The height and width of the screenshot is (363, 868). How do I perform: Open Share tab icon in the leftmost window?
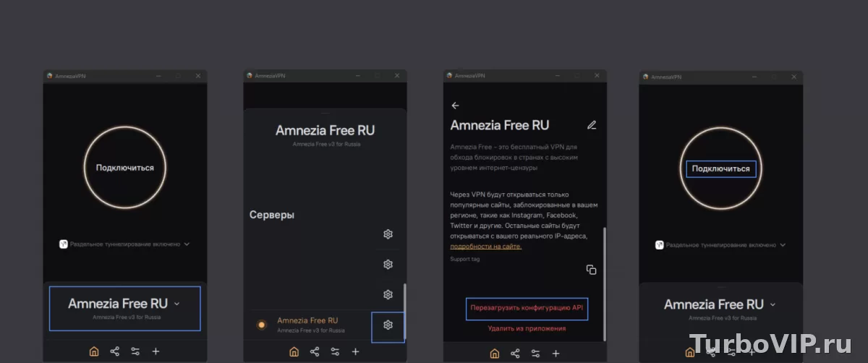click(x=114, y=351)
